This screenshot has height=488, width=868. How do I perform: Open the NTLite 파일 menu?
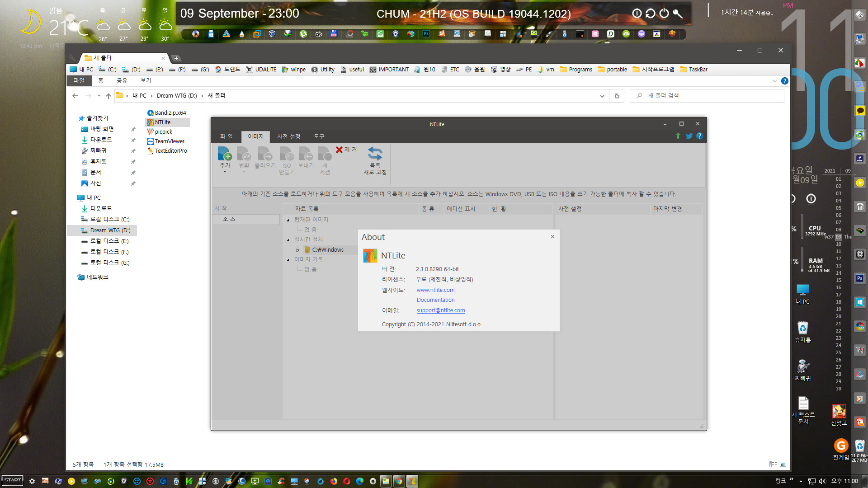coord(226,136)
